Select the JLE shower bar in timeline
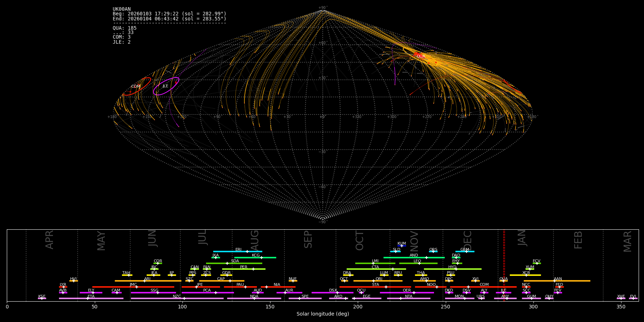644x322 pixels. click(503, 293)
